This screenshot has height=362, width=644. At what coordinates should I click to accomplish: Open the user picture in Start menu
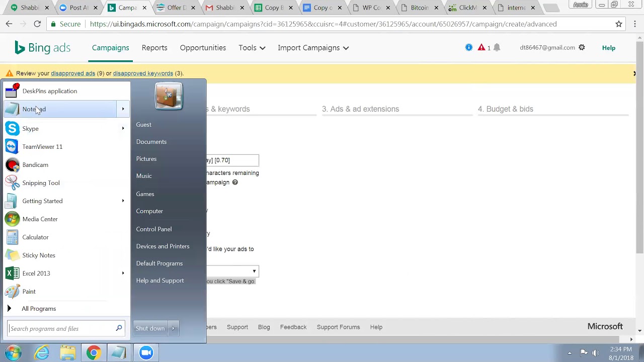[x=169, y=96]
